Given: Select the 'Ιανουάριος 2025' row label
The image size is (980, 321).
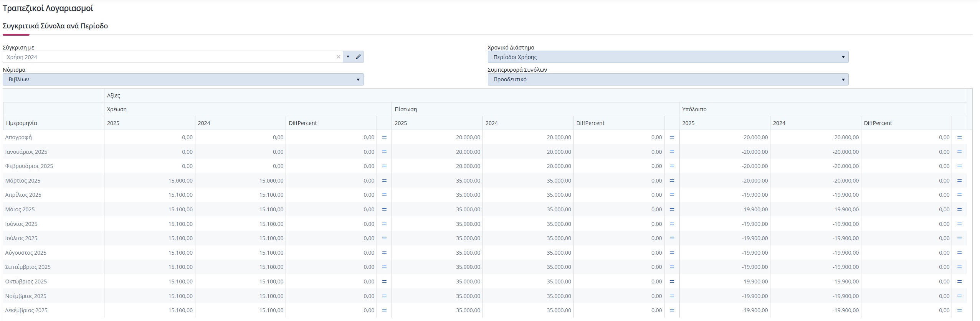Looking at the screenshot, I should pos(26,152).
